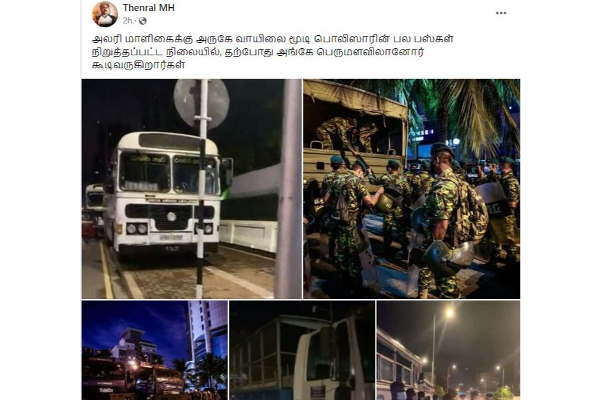600x400 pixels.
Task: Open the street lights night photo
Action: coord(448,350)
